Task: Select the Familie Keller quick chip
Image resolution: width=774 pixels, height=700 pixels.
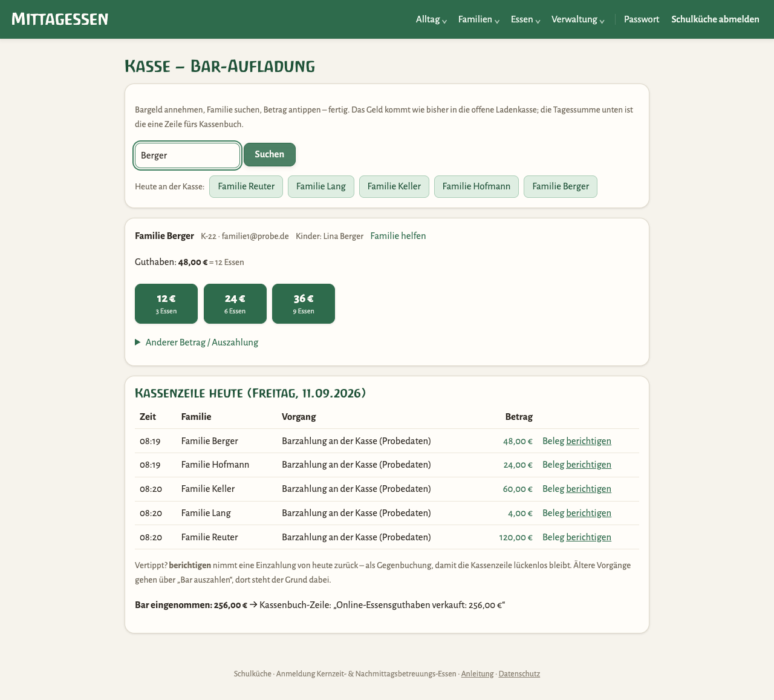Action: point(394,186)
